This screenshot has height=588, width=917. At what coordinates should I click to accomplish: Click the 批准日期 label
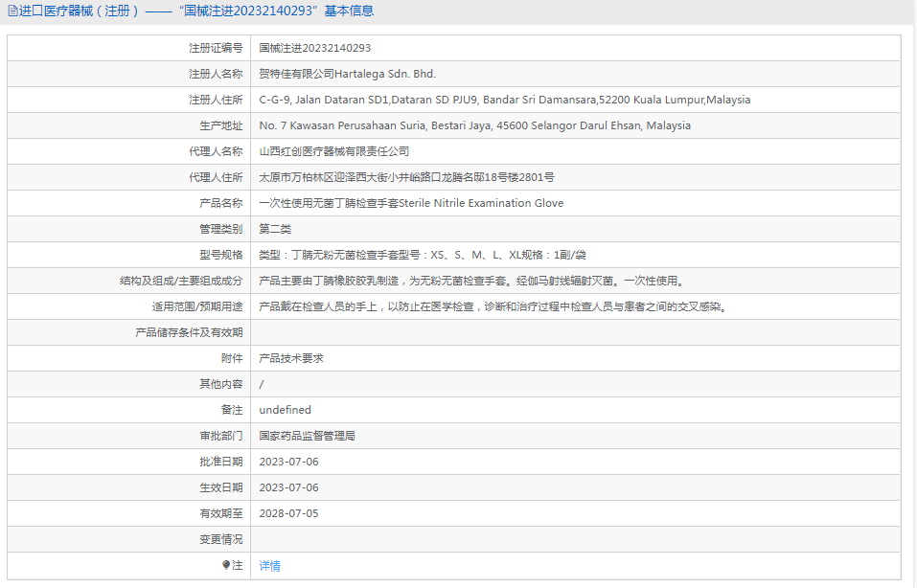tap(220, 462)
